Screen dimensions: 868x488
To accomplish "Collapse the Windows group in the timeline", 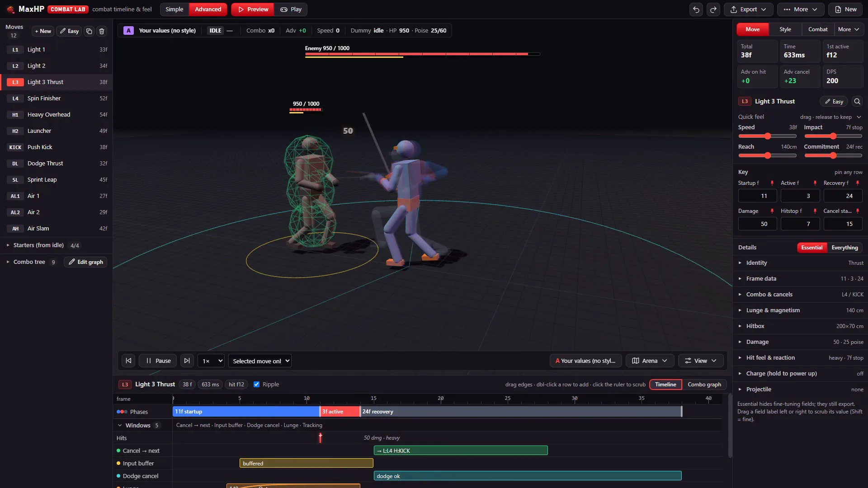I will (120, 425).
